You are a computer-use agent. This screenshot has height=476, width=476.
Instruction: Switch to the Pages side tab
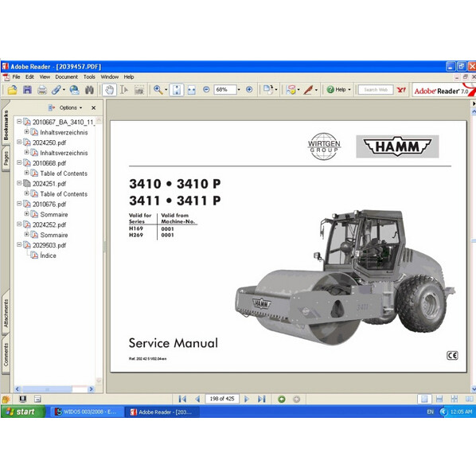6,158
